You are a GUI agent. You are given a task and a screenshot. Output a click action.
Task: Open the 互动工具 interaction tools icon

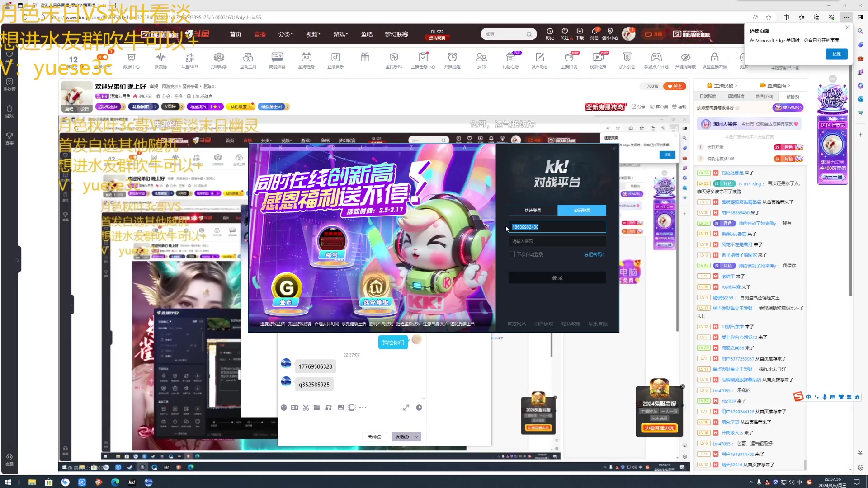tap(248, 61)
